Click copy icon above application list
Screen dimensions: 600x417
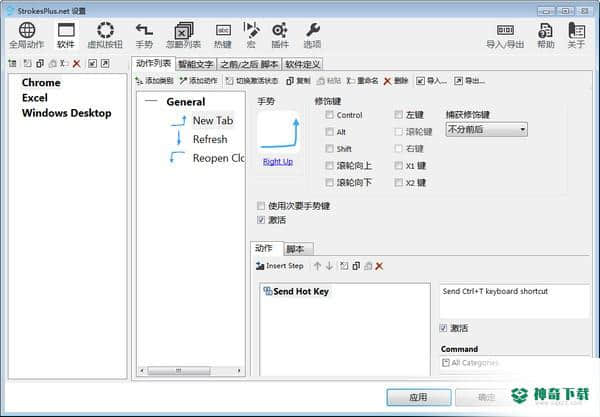(x=40, y=64)
